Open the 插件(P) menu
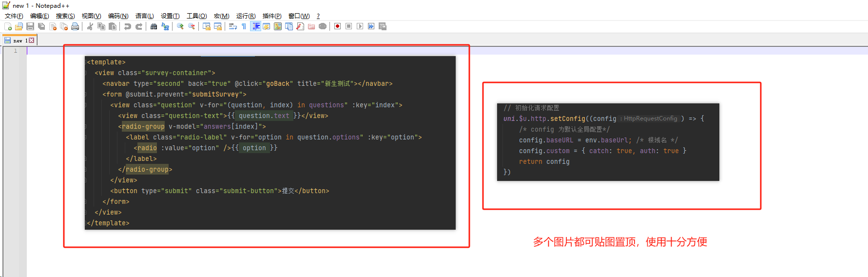The height and width of the screenshot is (277, 868). point(271,16)
